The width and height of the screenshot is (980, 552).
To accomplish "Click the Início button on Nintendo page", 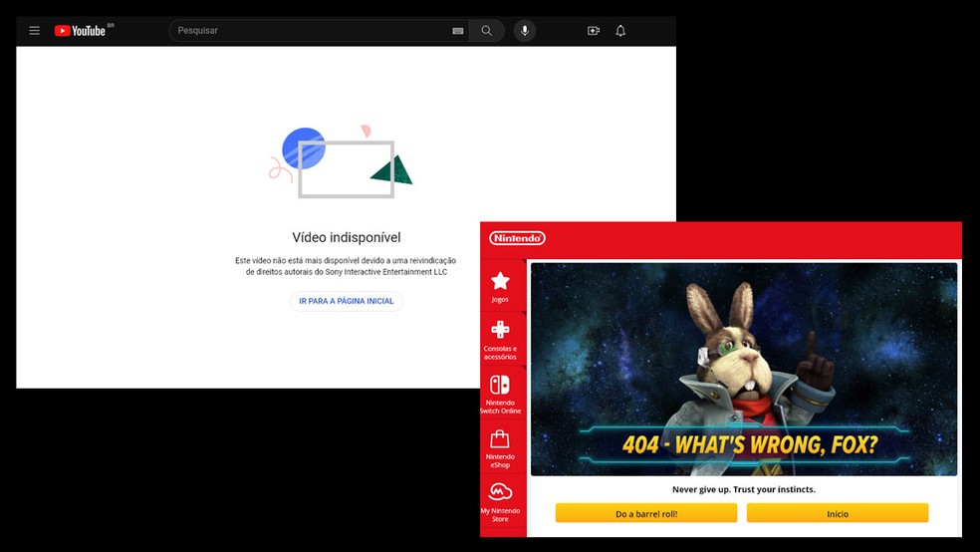I will 838,513.
